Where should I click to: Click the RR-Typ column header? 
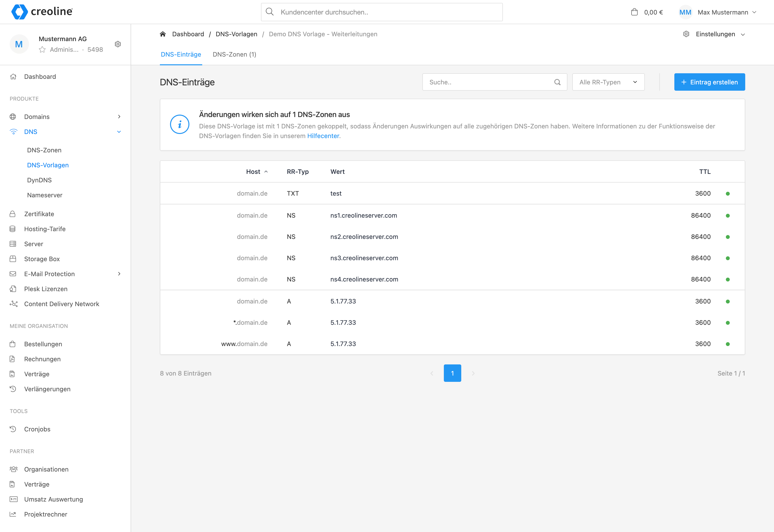click(x=298, y=172)
